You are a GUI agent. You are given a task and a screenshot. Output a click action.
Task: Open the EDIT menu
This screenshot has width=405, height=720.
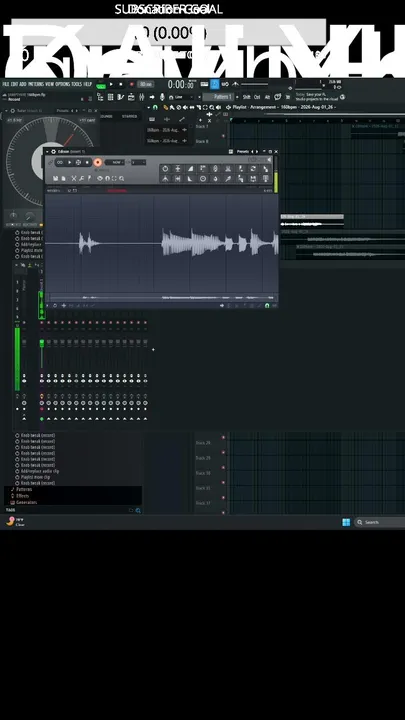15,84
